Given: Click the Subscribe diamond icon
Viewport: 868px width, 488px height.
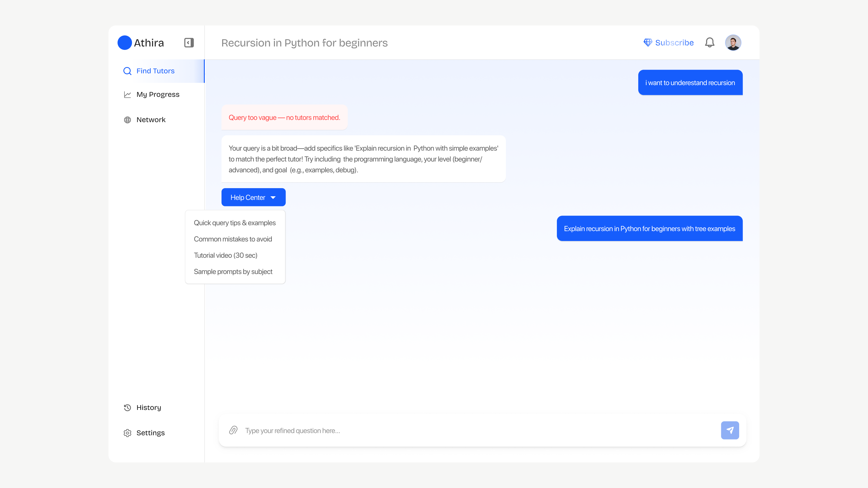Looking at the screenshot, I should (647, 43).
